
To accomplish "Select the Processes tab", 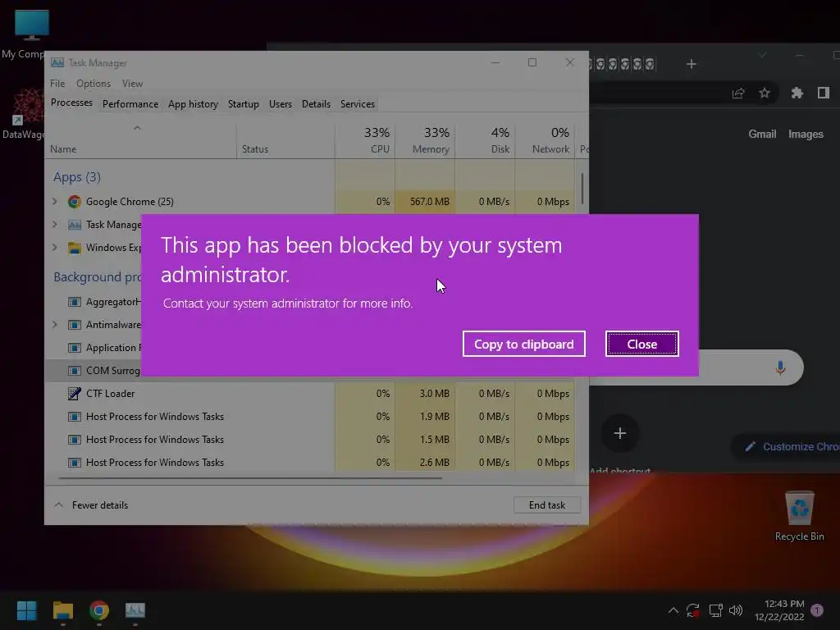I will tap(71, 103).
